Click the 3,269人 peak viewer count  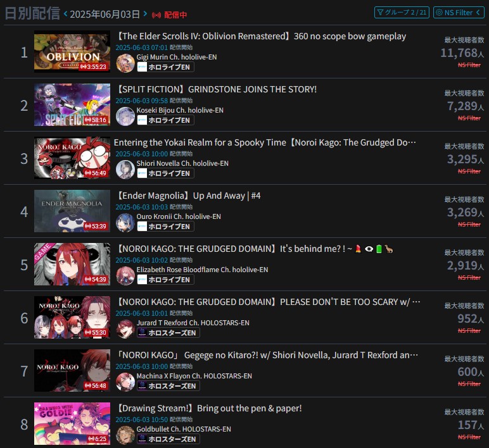466,213
